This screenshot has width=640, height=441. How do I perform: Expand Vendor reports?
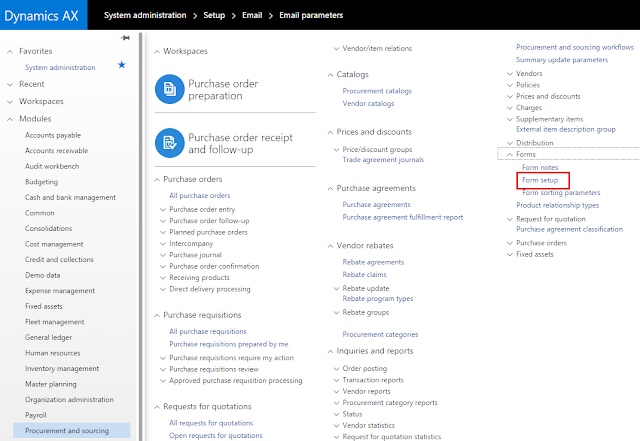point(336,392)
